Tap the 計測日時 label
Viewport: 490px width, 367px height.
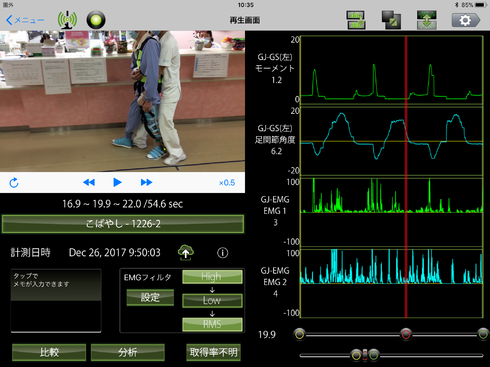30,253
